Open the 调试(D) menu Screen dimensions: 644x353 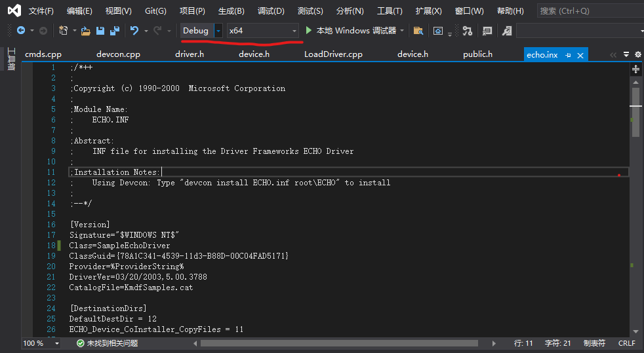(271, 11)
